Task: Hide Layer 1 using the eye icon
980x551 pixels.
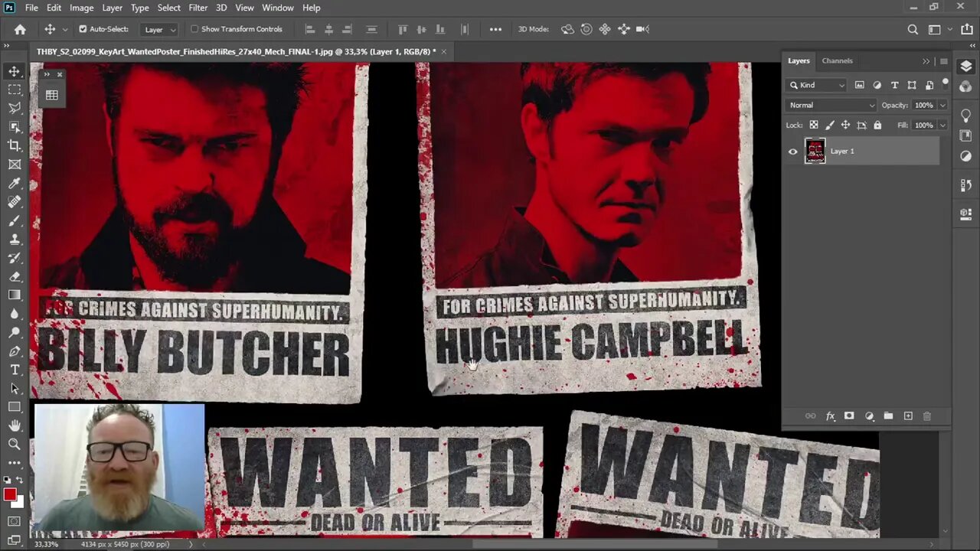Action: point(793,152)
